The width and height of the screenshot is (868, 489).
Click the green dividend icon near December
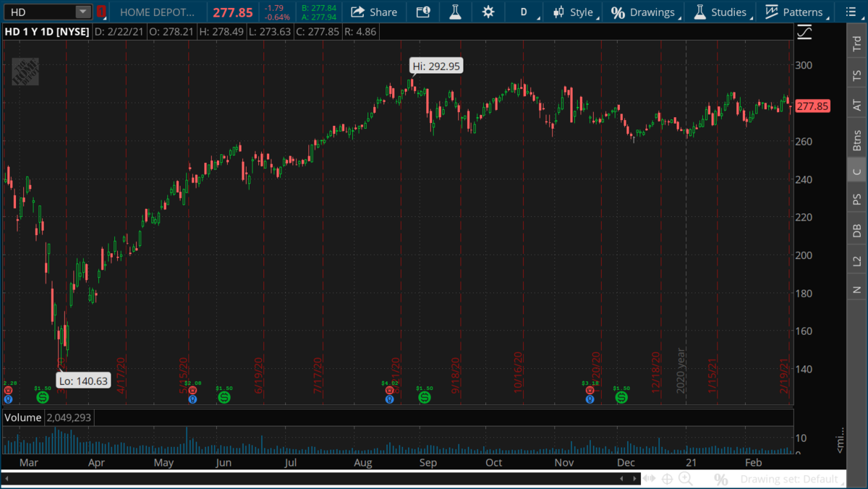(x=621, y=398)
